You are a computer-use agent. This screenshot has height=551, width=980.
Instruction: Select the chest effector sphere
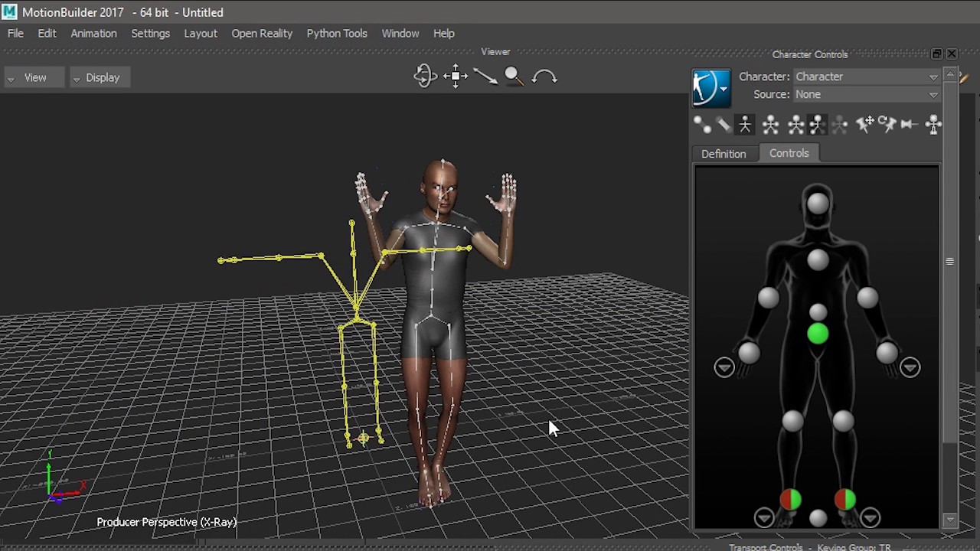click(818, 260)
